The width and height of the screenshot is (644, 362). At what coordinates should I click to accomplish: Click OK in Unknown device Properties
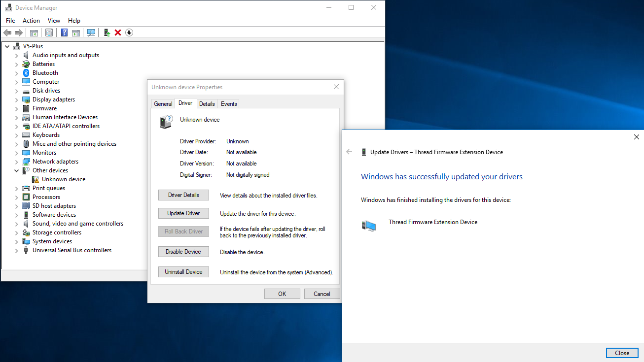coord(282,294)
